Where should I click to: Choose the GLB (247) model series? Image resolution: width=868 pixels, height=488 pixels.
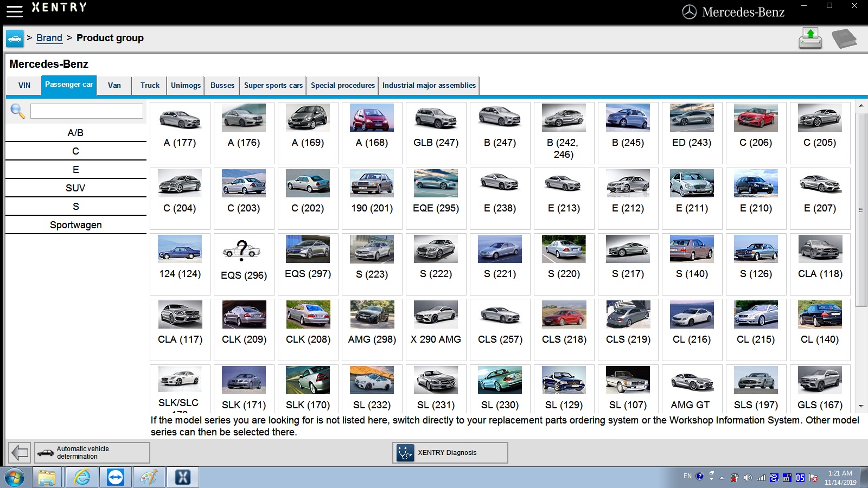click(436, 133)
